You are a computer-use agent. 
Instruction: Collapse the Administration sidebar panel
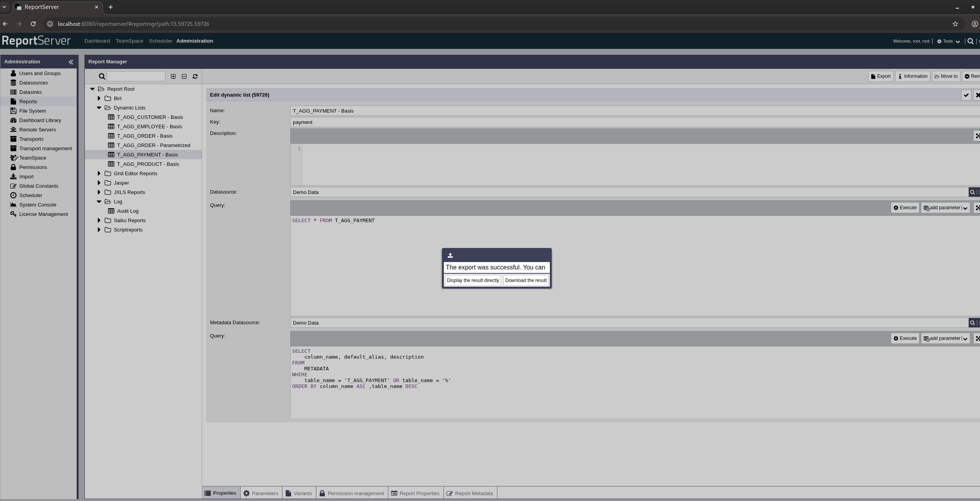click(x=71, y=62)
